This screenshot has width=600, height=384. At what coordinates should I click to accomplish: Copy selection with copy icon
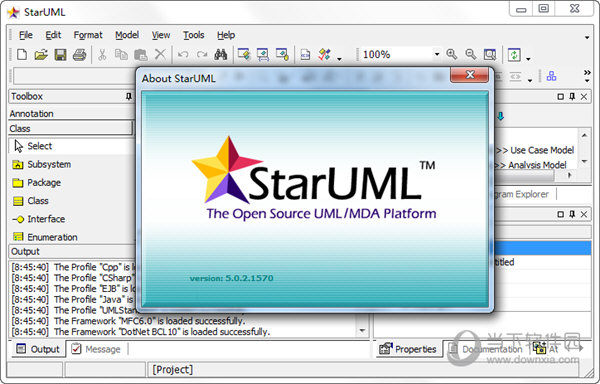click(x=121, y=55)
